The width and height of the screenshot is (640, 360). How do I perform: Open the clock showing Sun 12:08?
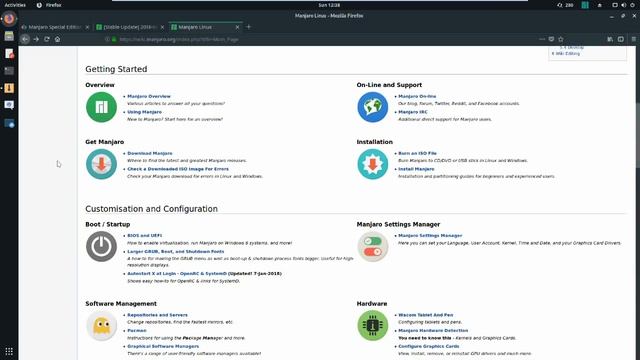[x=329, y=5]
